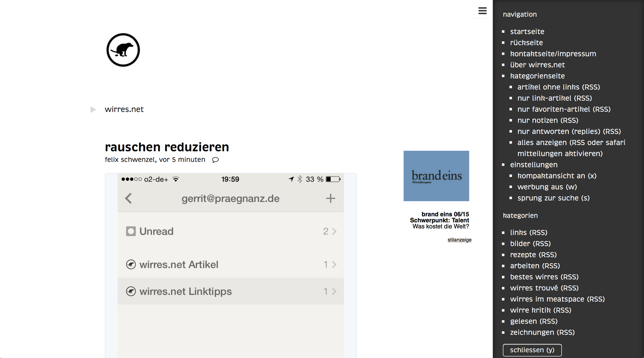The image size is (644, 358).
Task: Tap back chevron in mail screenshot
Action: point(128,198)
